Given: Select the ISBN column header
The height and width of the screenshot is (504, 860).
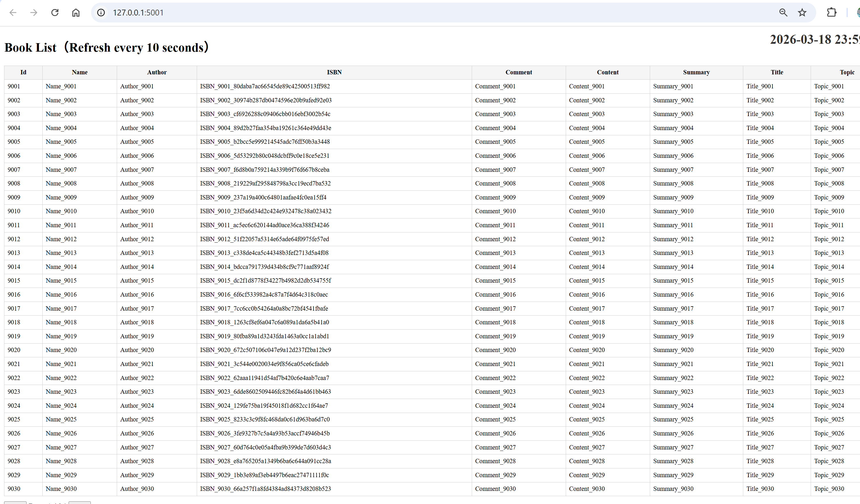Looking at the screenshot, I should click(334, 72).
